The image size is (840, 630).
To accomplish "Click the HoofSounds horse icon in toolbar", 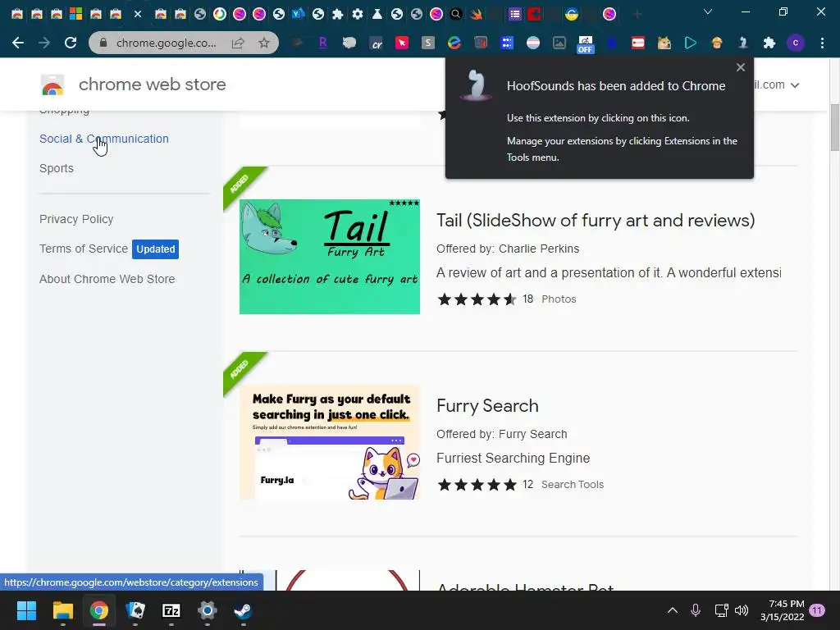I will 743,43.
